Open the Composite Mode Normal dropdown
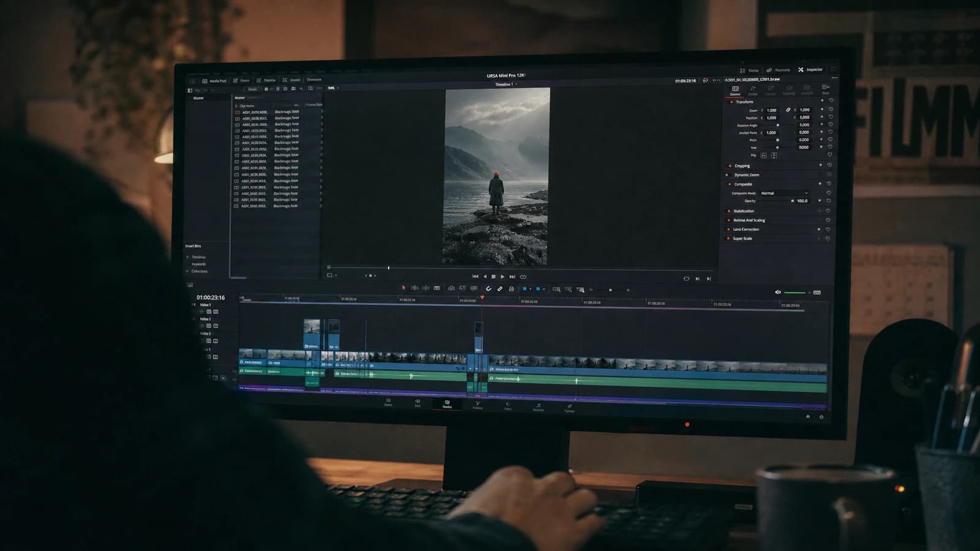 click(784, 193)
